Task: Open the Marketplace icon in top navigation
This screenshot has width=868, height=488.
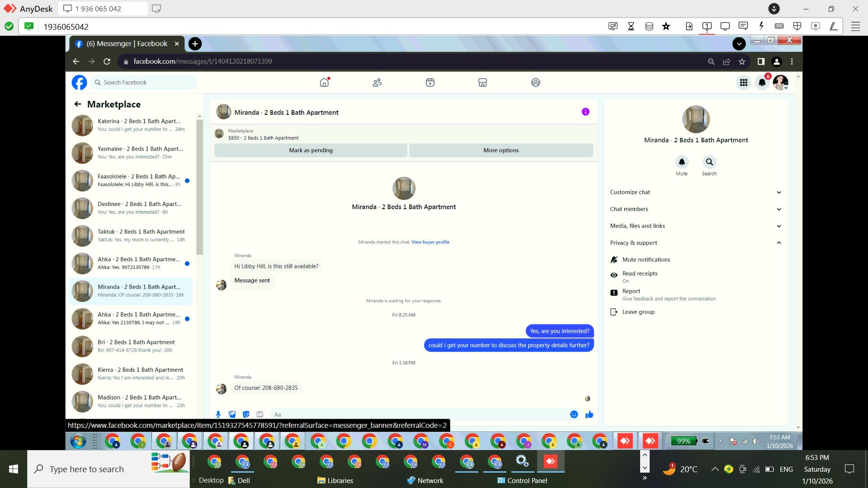Action: pyautogui.click(x=482, y=83)
